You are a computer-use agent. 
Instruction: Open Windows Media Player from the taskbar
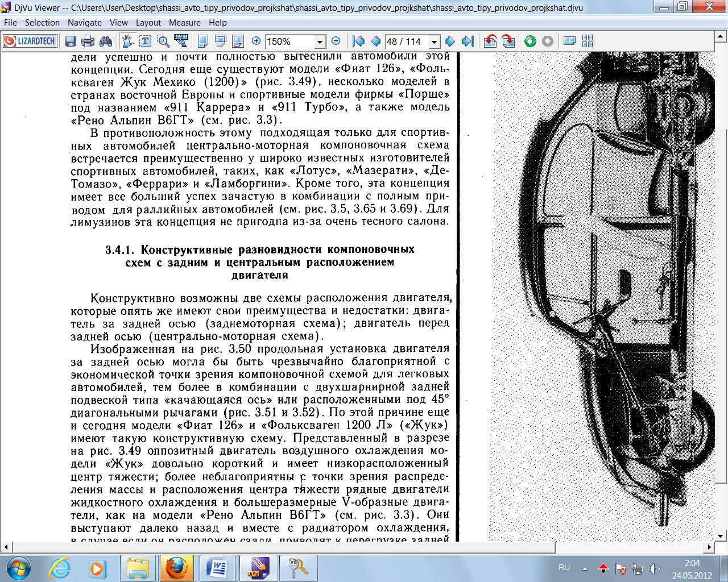[x=98, y=568]
